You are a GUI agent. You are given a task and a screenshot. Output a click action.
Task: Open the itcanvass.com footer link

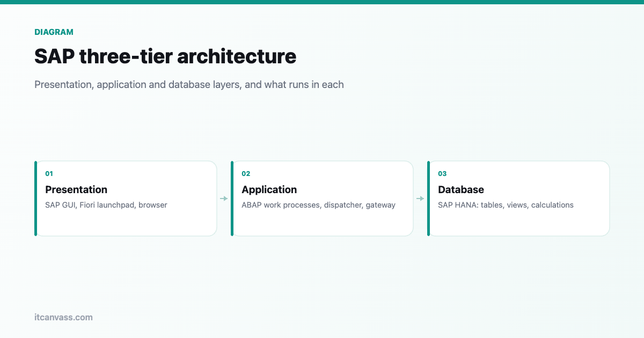tap(63, 317)
